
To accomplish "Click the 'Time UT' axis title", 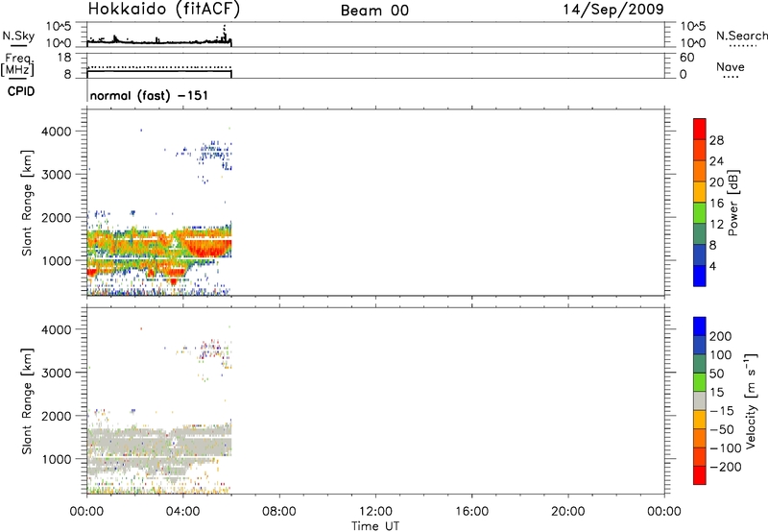I will (x=375, y=526).
